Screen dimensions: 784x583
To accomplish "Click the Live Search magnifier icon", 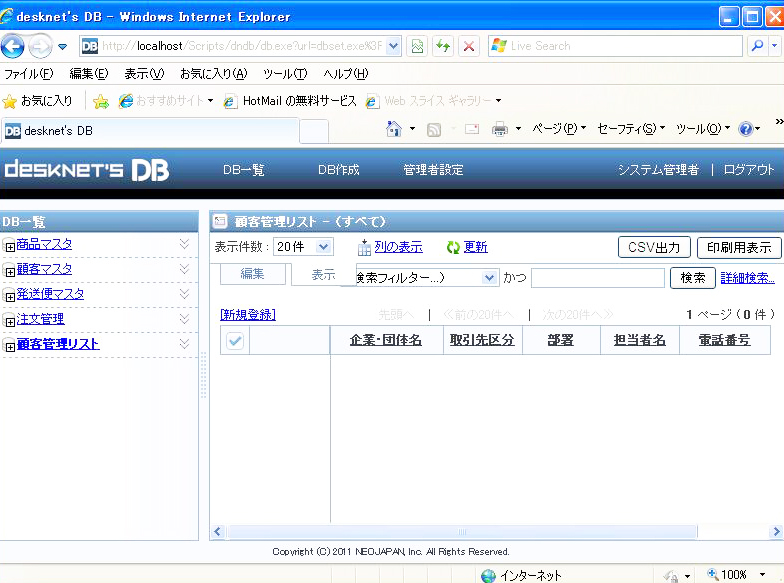I will 756,46.
